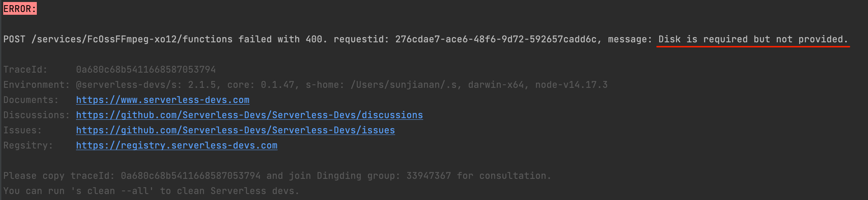Click the Environment: label
Screen dimensions: 868x200
pyautogui.click(x=36, y=85)
